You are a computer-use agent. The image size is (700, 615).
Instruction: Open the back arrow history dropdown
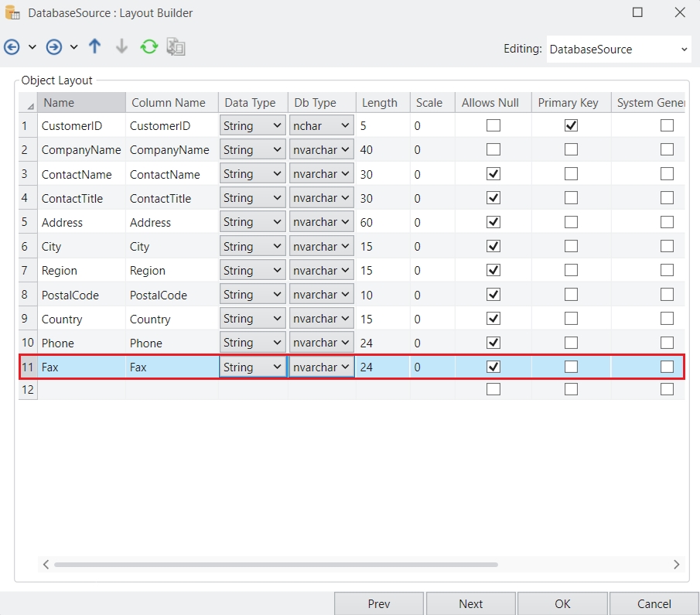click(32, 47)
